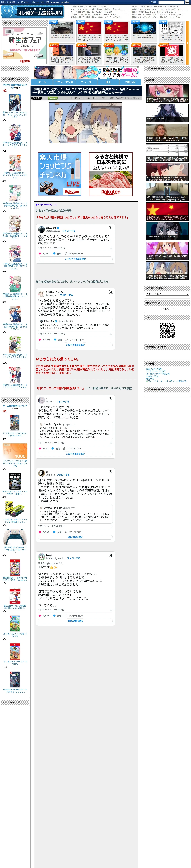191x868 pixels.
Task: Copy link of @nbk_jb's tweet
Action: pyautogui.click(x=74, y=532)
